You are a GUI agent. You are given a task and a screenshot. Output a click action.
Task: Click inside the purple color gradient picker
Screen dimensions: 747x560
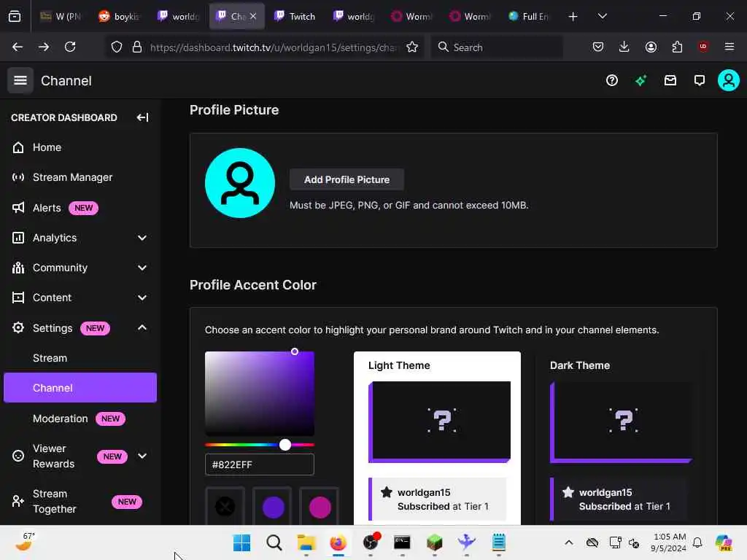pos(260,393)
